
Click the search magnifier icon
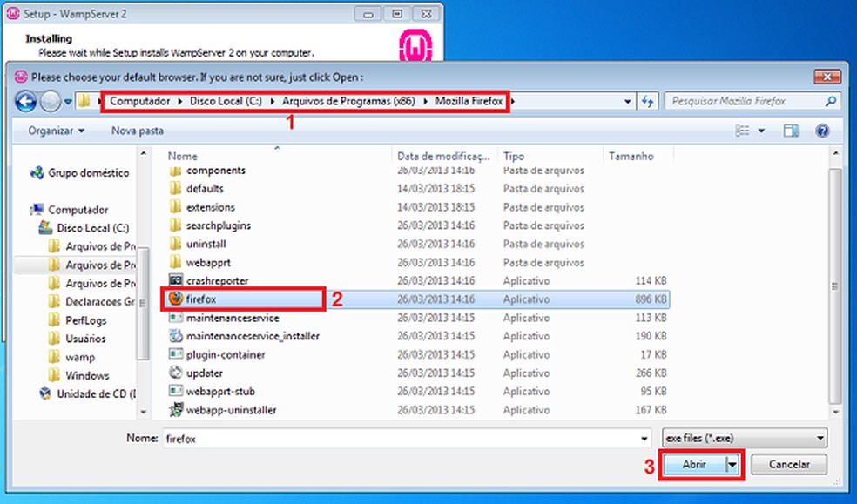pyautogui.click(x=831, y=101)
